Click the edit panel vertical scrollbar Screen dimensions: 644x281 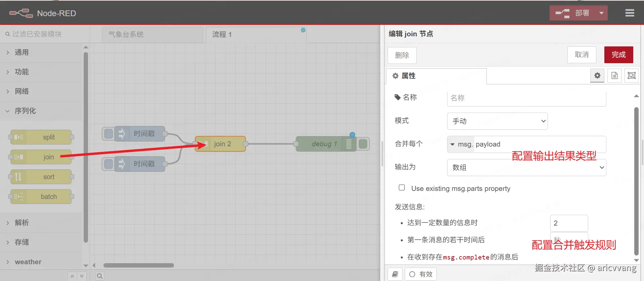(x=636, y=181)
